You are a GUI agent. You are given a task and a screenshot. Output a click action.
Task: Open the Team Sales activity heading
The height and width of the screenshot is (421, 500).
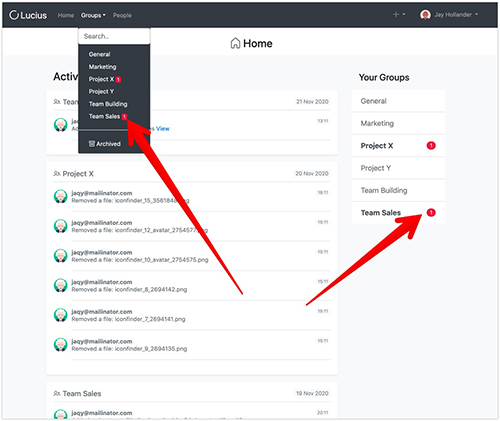tap(82, 394)
